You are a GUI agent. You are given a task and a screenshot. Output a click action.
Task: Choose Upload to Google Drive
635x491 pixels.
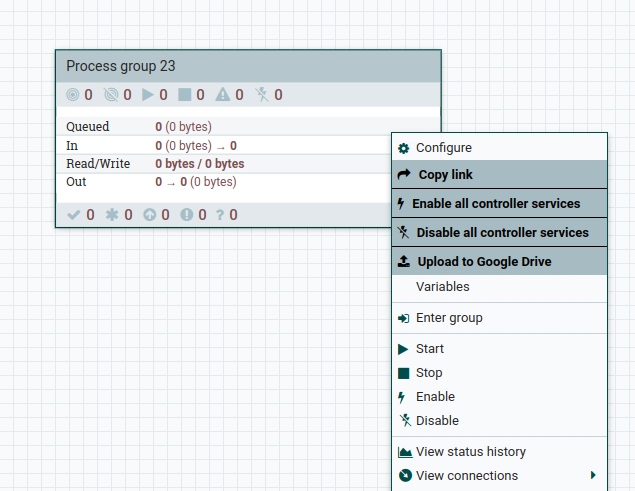point(484,262)
